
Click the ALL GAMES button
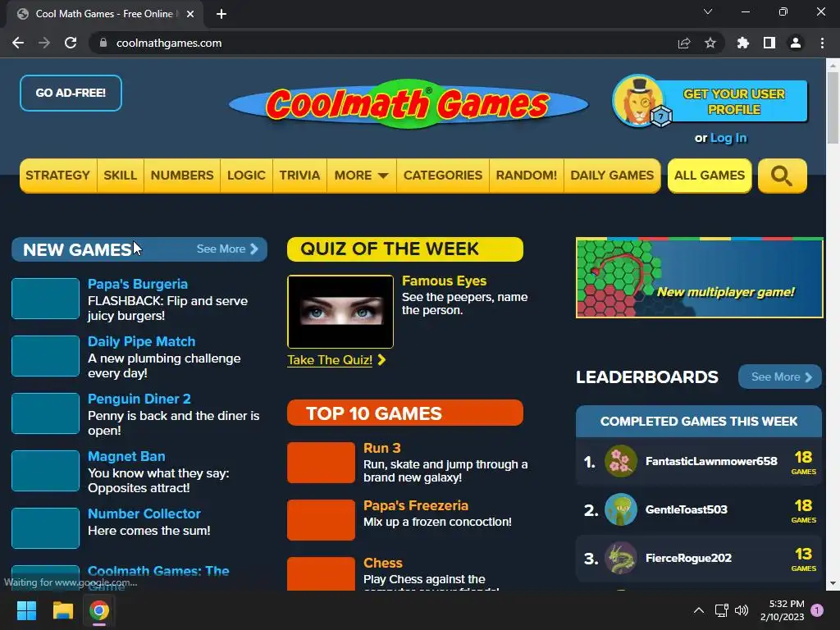coord(710,176)
